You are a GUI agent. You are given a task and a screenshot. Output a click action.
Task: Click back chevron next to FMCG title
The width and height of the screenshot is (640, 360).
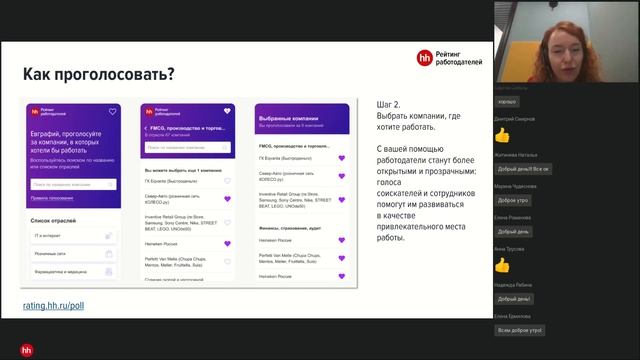point(146,128)
